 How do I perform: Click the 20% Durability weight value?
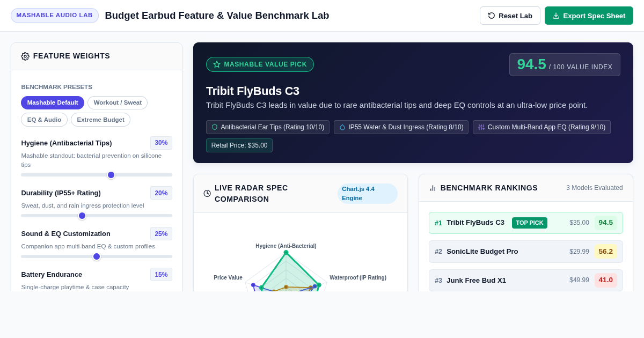point(161,193)
